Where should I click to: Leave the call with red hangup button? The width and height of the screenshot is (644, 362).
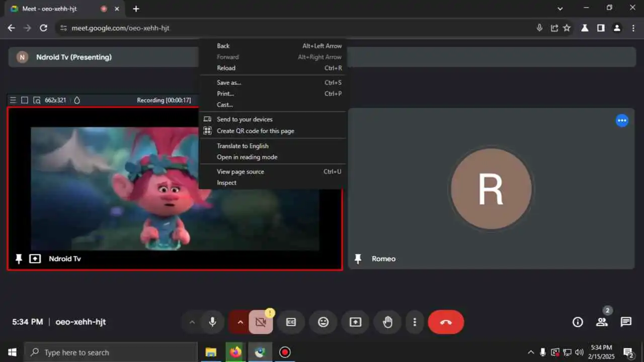(446, 322)
